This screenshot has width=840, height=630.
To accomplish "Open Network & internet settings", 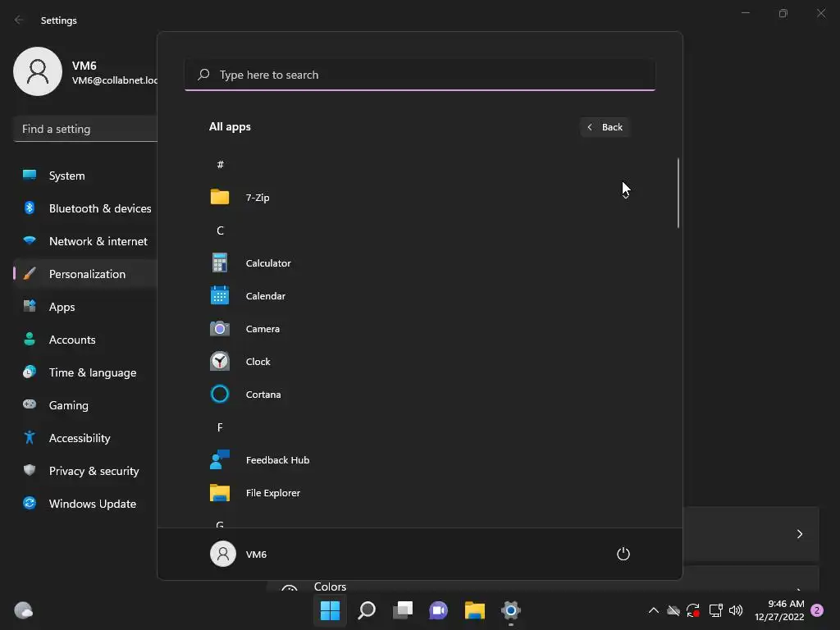I will pyautogui.click(x=85, y=241).
